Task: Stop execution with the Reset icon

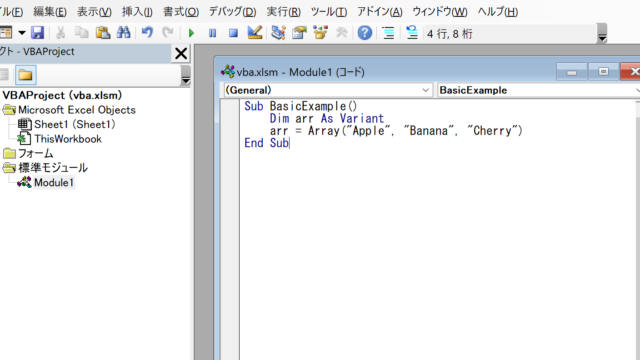Action: [x=233, y=33]
